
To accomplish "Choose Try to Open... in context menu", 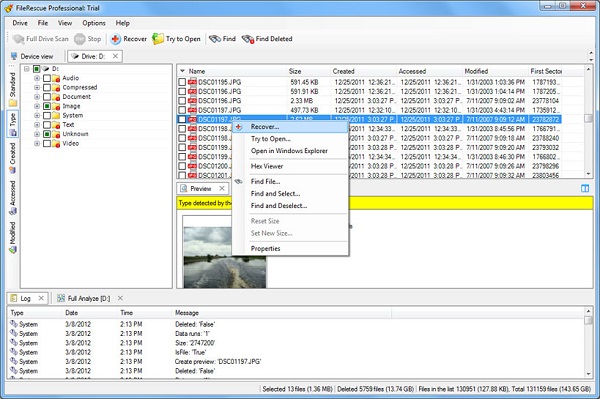I will 290,139.
